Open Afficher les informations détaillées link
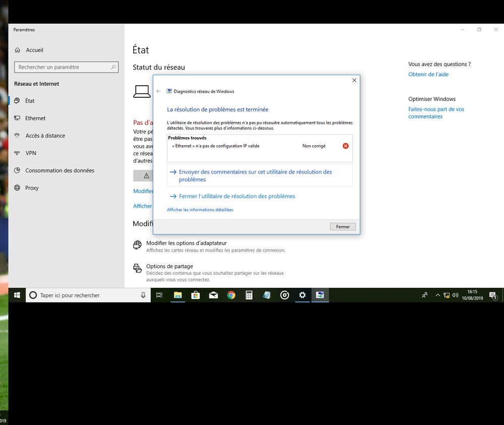The width and height of the screenshot is (504, 425). click(200, 210)
